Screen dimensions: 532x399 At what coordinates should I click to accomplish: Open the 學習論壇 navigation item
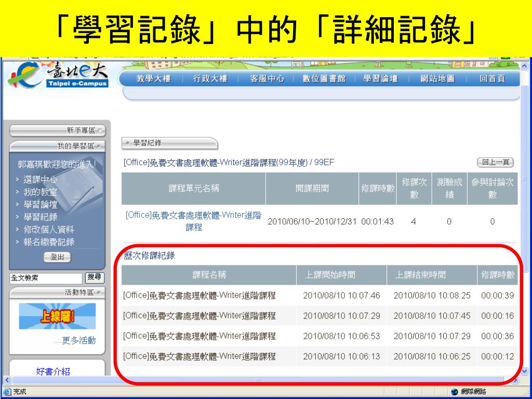tap(380, 79)
